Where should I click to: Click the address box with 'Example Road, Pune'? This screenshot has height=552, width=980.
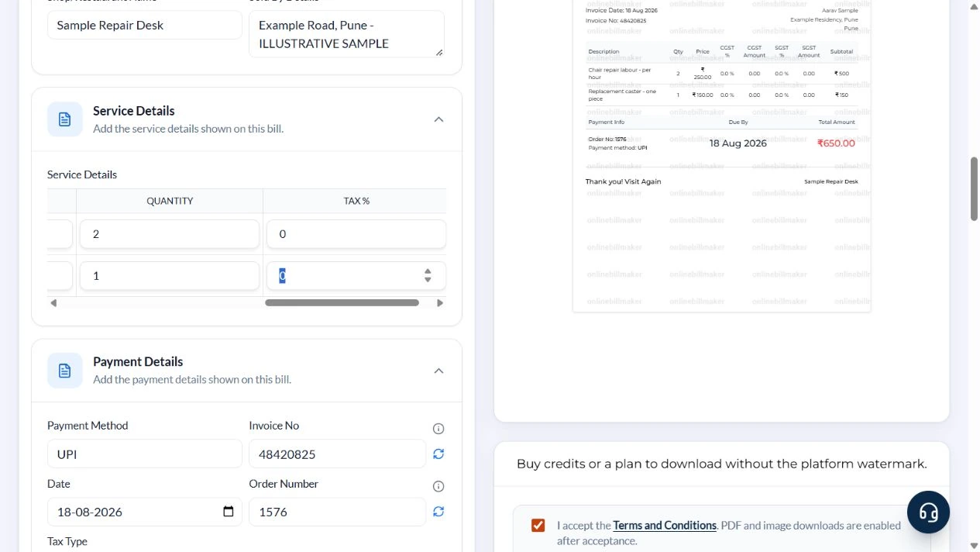point(346,34)
